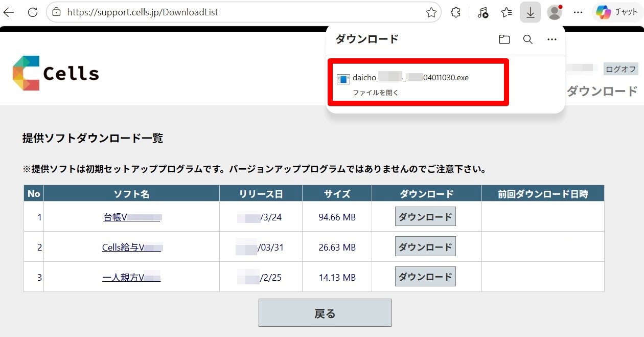644x337 pixels.
Task: Open the daicho exe file name entry
Action: 410,78
